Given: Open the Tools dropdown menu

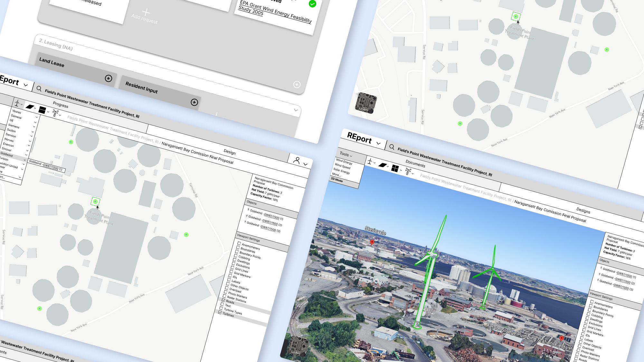Looking at the screenshot, I should (x=346, y=154).
